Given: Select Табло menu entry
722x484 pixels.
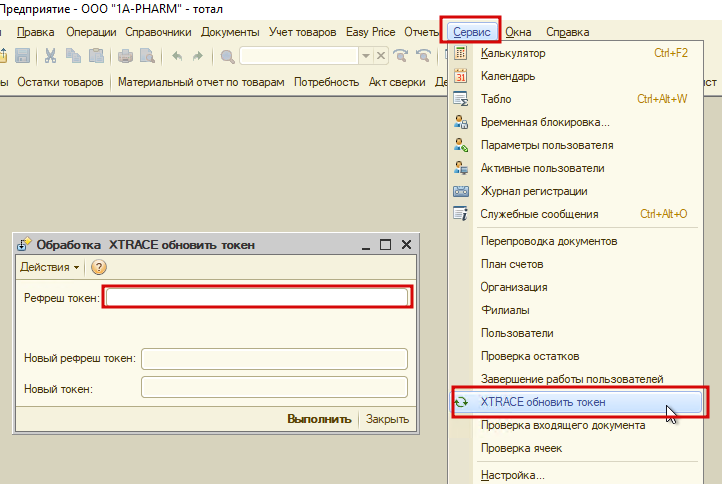Looking at the screenshot, I should point(576,99).
